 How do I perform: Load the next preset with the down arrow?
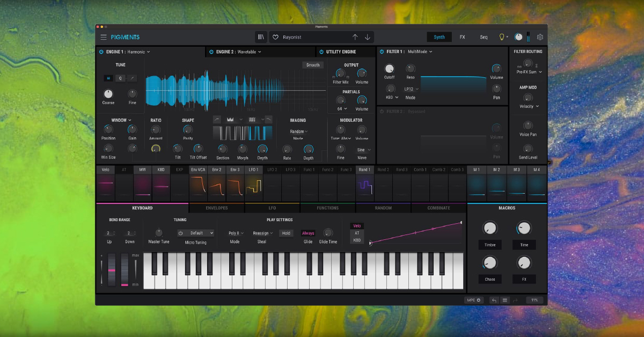click(367, 36)
